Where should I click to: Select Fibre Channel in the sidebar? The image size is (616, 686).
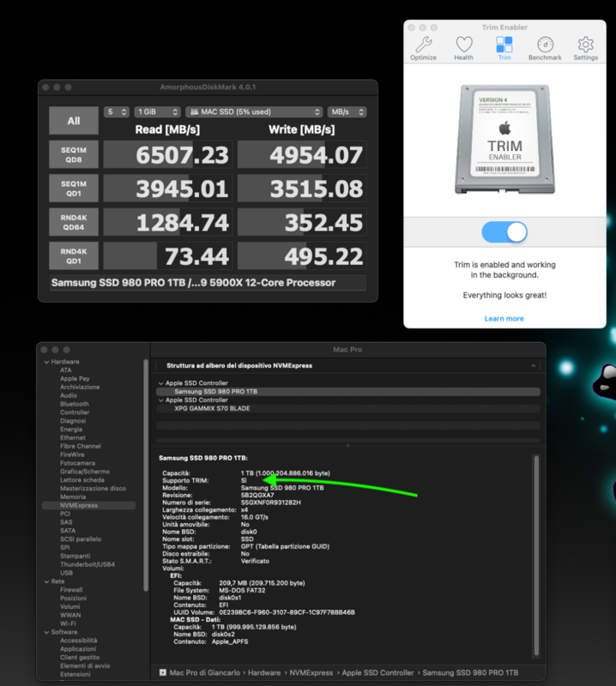(x=81, y=446)
